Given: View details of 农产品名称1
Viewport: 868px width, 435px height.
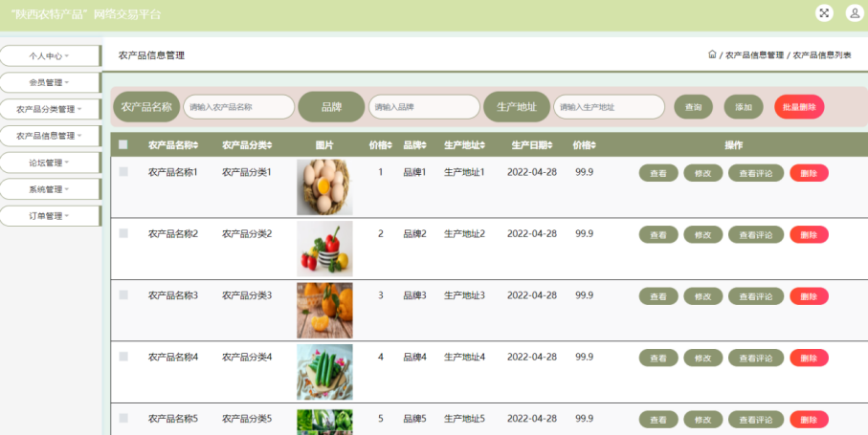Looking at the screenshot, I should pos(658,173).
